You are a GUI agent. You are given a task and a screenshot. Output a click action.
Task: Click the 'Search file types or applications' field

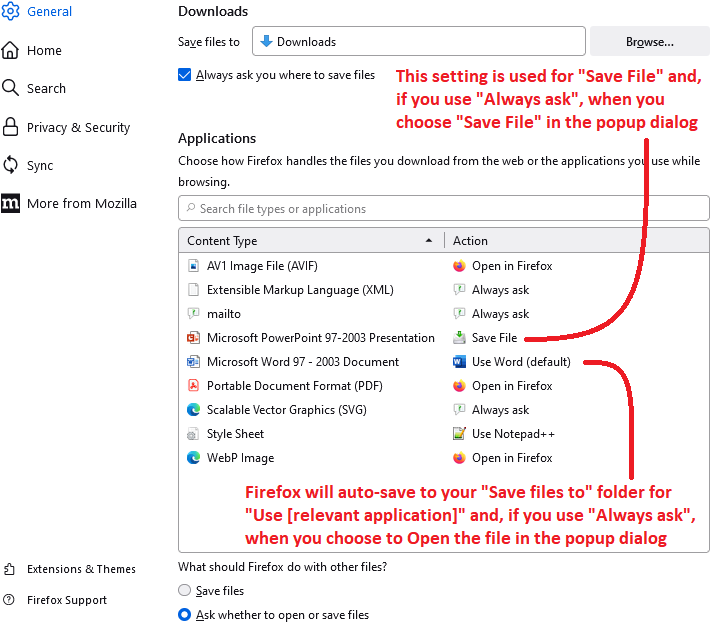pos(444,208)
